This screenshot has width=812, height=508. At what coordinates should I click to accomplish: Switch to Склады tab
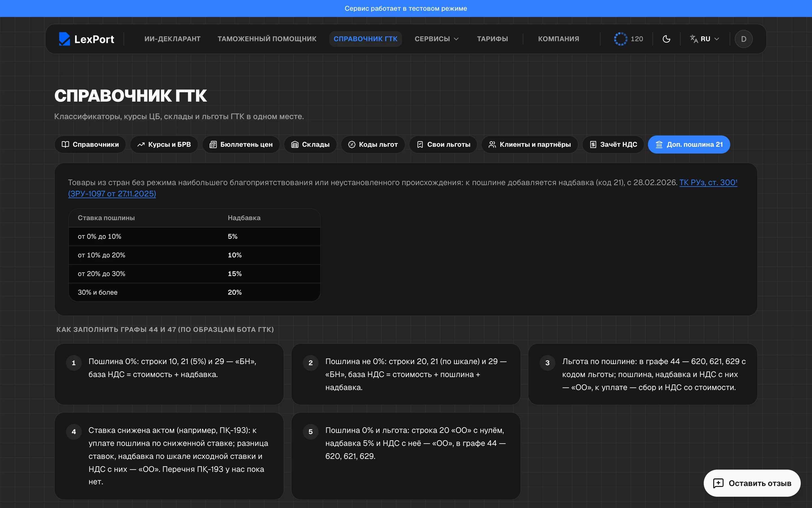coord(310,144)
